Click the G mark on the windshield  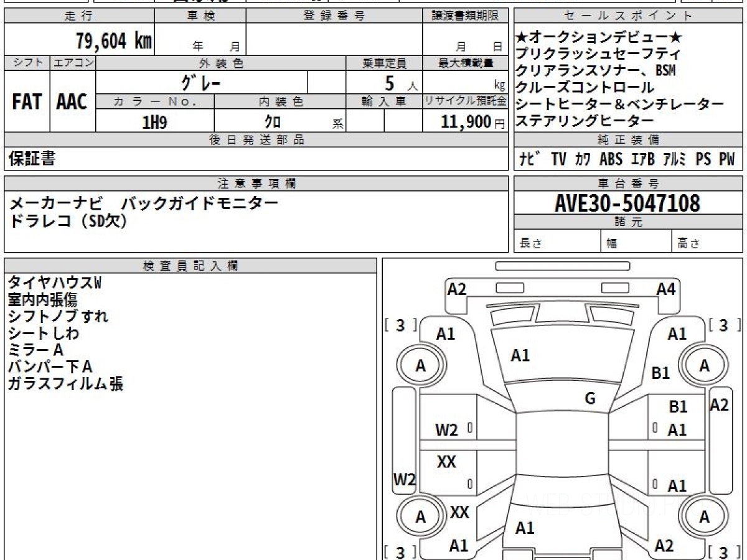(590, 399)
